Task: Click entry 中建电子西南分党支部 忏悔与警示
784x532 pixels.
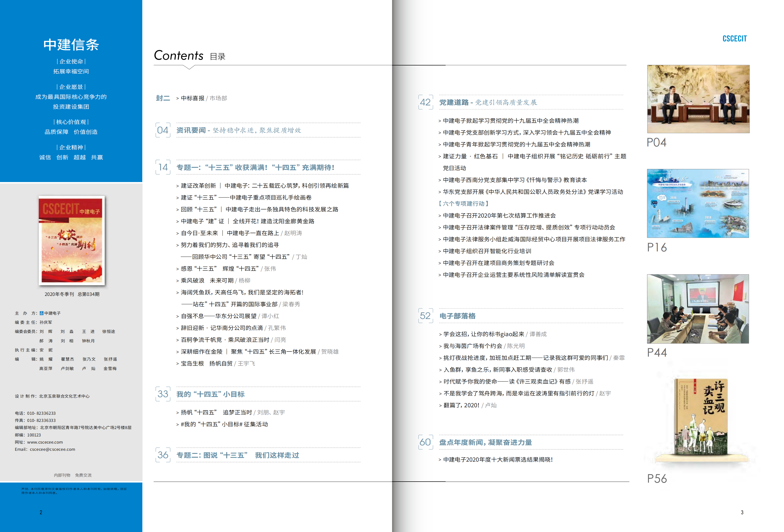Action: pyautogui.click(x=513, y=180)
